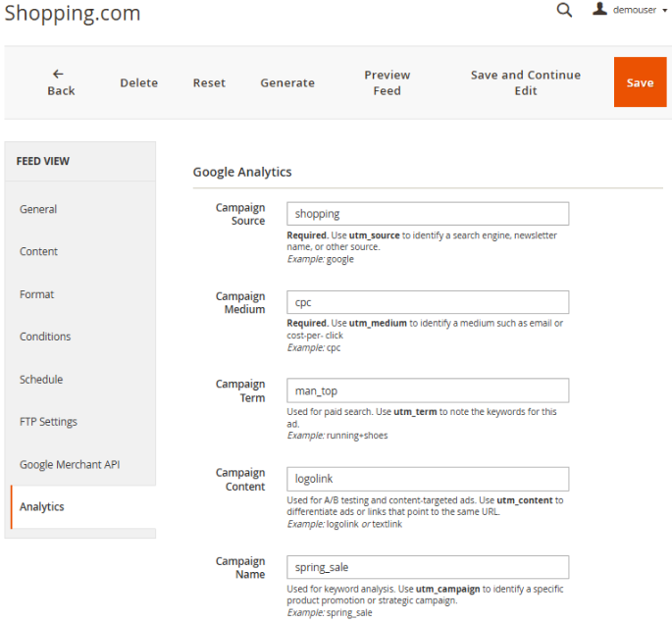Select Google Merchant API tab

point(70,464)
